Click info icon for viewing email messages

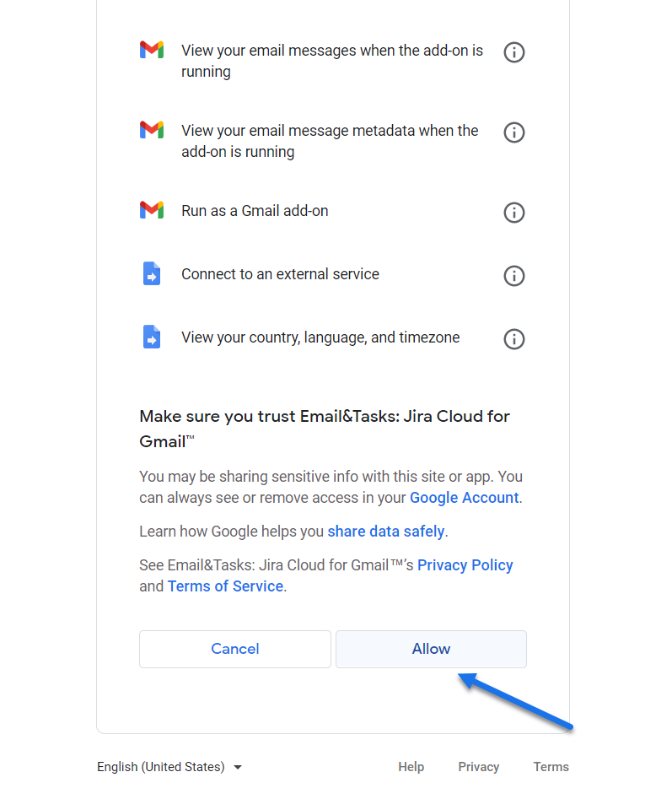[x=513, y=52]
